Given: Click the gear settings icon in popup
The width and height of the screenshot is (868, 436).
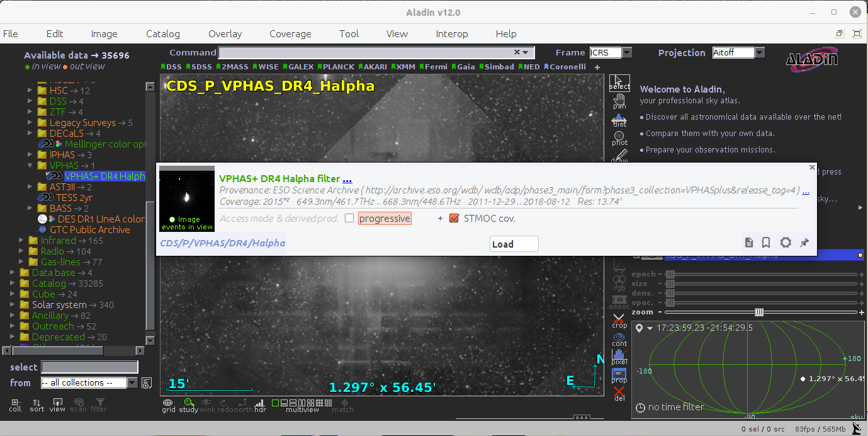Looking at the screenshot, I should [x=786, y=243].
